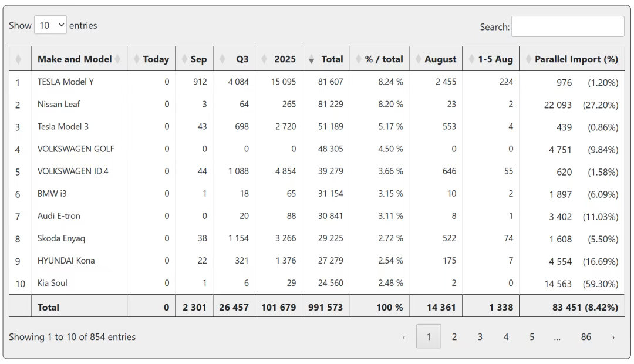Viewport: 634px width, 364px height.
Task: Sort table by 1-5 Aug column
Action: coord(491,59)
